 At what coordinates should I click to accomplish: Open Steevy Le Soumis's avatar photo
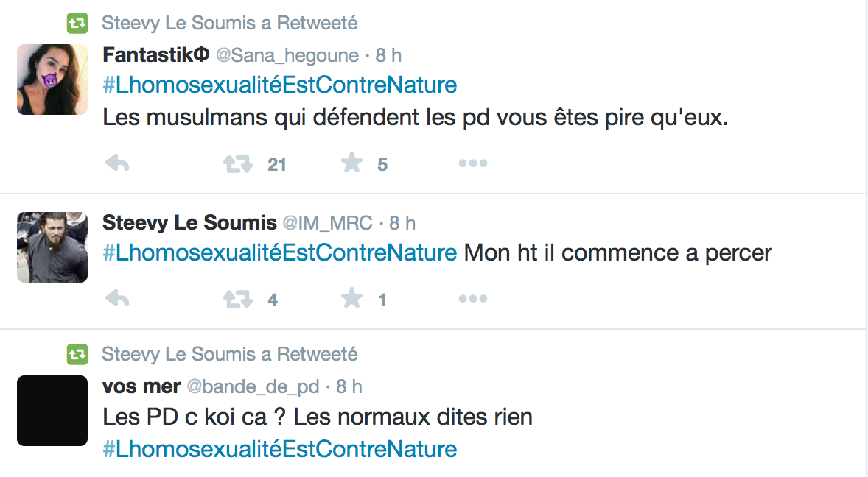tap(52, 247)
